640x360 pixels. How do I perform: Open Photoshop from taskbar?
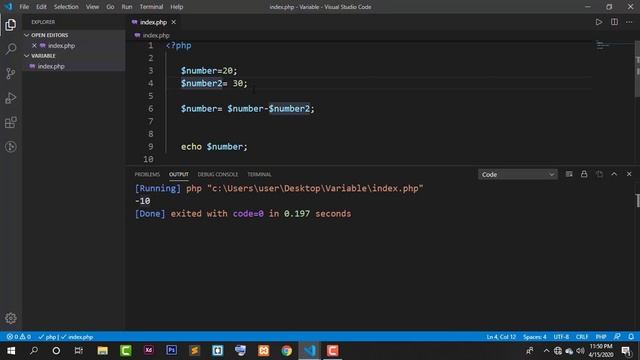coord(171,351)
